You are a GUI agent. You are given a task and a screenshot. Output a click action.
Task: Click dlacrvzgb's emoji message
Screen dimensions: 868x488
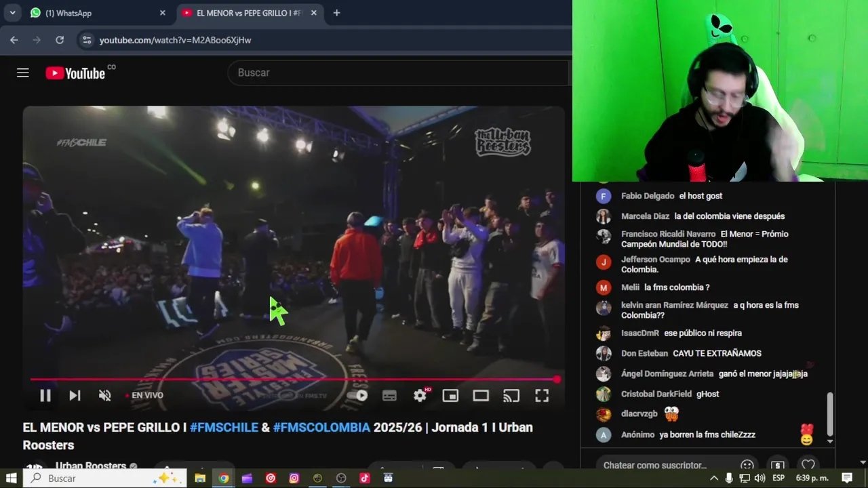click(671, 413)
